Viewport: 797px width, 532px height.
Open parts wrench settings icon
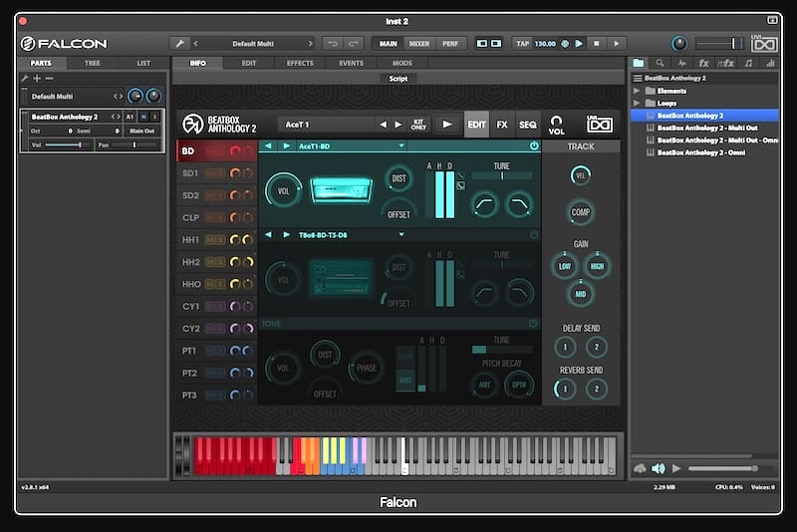coord(24,79)
